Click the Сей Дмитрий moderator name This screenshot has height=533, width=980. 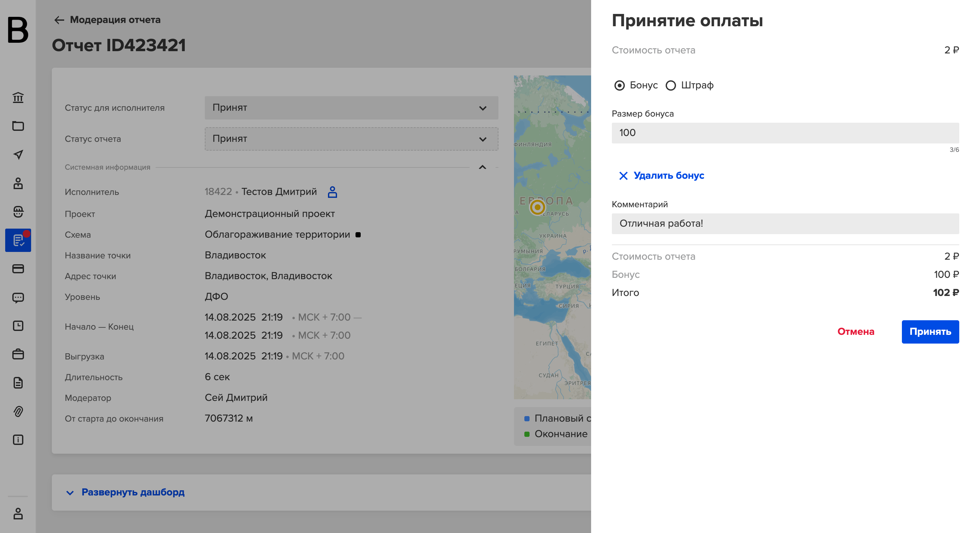click(236, 398)
